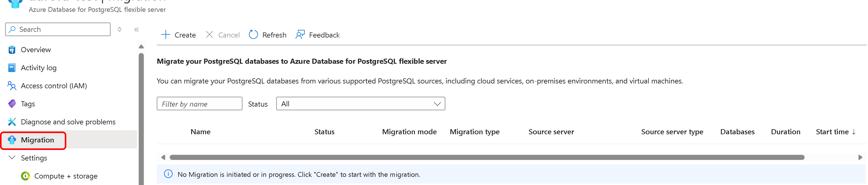868x185 pixels.
Task: Click the Refresh circular arrow icon
Action: tap(253, 35)
